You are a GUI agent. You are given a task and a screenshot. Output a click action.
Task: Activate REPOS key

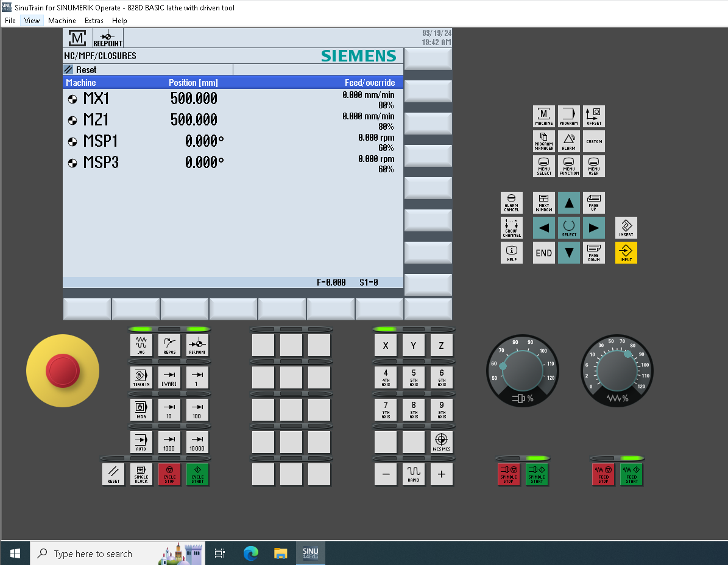(x=169, y=345)
